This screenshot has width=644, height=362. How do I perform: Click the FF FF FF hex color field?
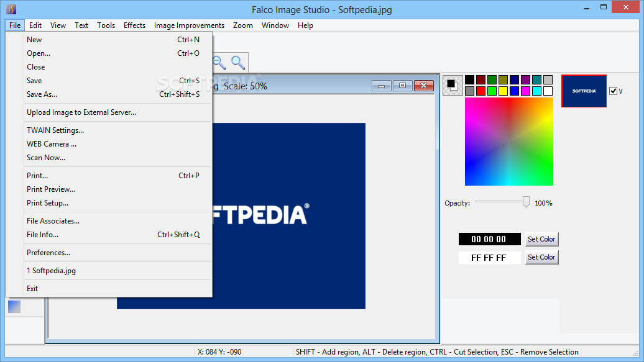point(490,258)
